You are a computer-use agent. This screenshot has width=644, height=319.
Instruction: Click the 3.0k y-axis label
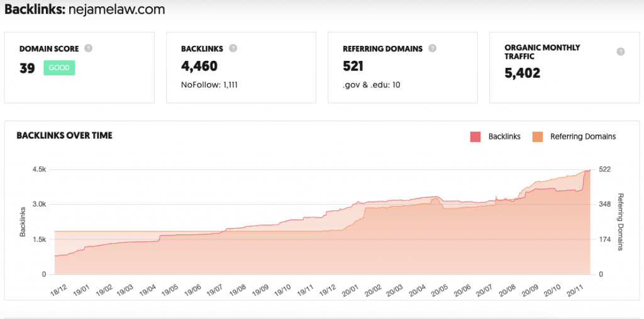click(40, 204)
